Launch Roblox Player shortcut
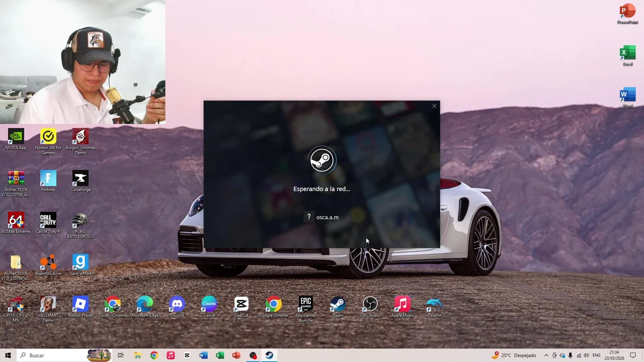 point(80,307)
